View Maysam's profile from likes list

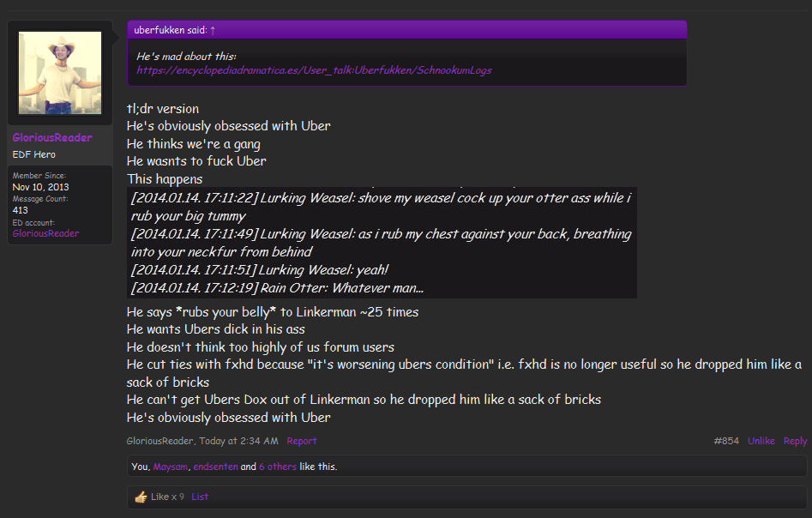click(171, 467)
